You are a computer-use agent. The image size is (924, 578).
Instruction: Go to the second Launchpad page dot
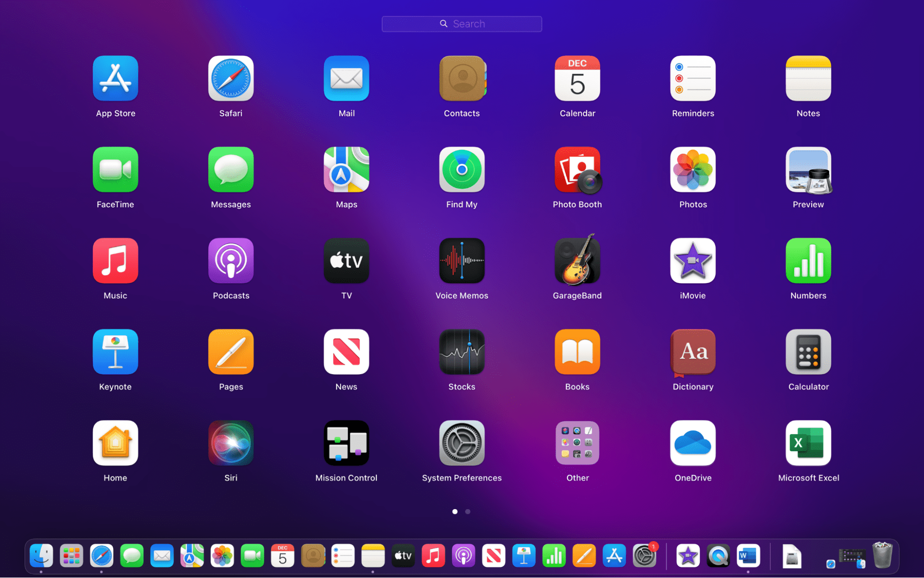coord(468,511)
